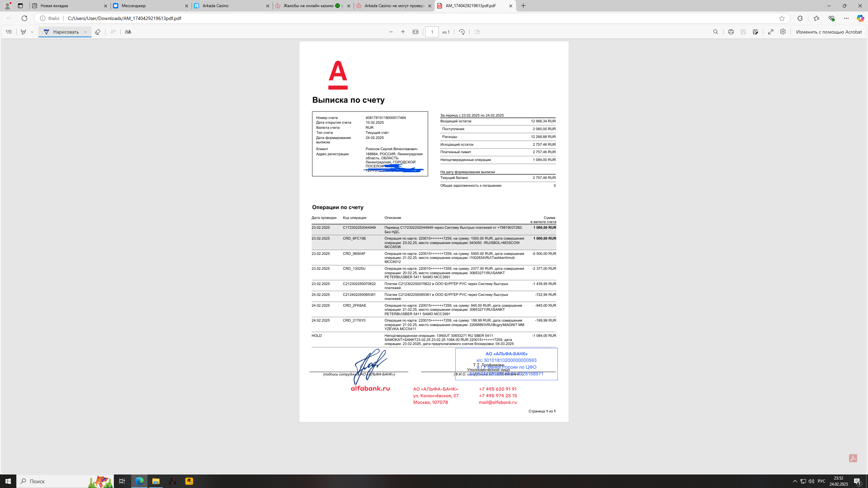Start Read aloud for the PDF
This screenshot has width=868, height=488.
[113, 32]
